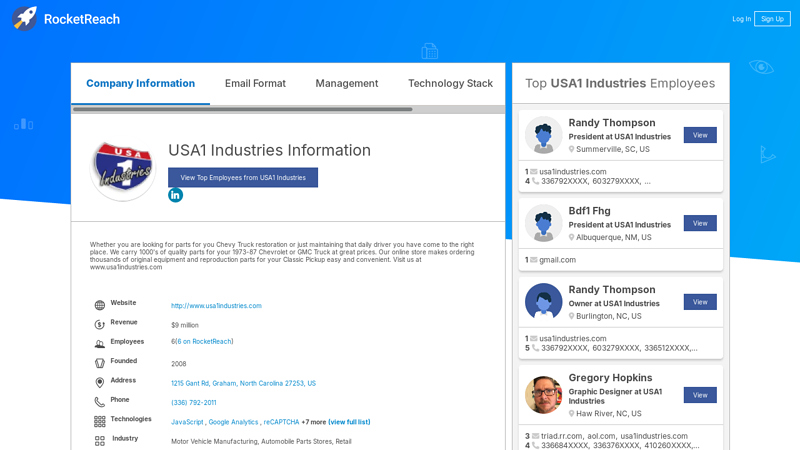
Task: Click the squares icon beside Industry
Action: [x=99, y=441]
